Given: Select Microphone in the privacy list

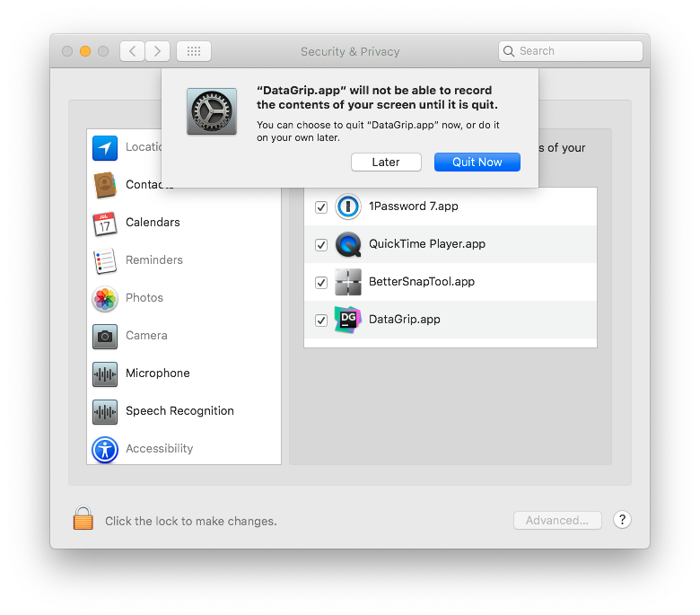Looking at the screenshot, I should point(157,373).
